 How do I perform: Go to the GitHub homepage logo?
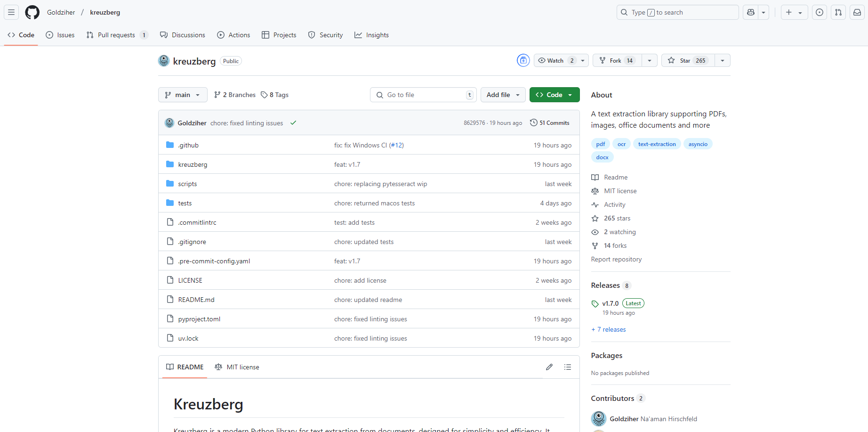(32, 12)
